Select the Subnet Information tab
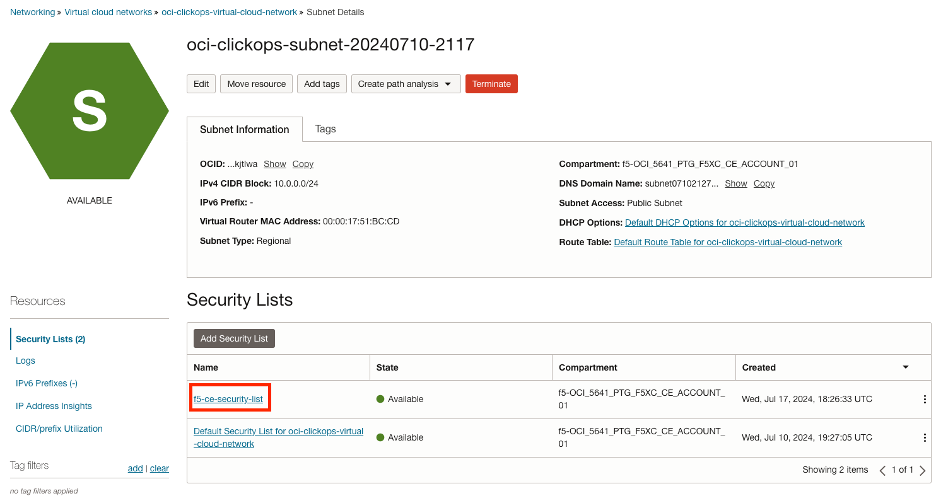 [x=244, y=130]
